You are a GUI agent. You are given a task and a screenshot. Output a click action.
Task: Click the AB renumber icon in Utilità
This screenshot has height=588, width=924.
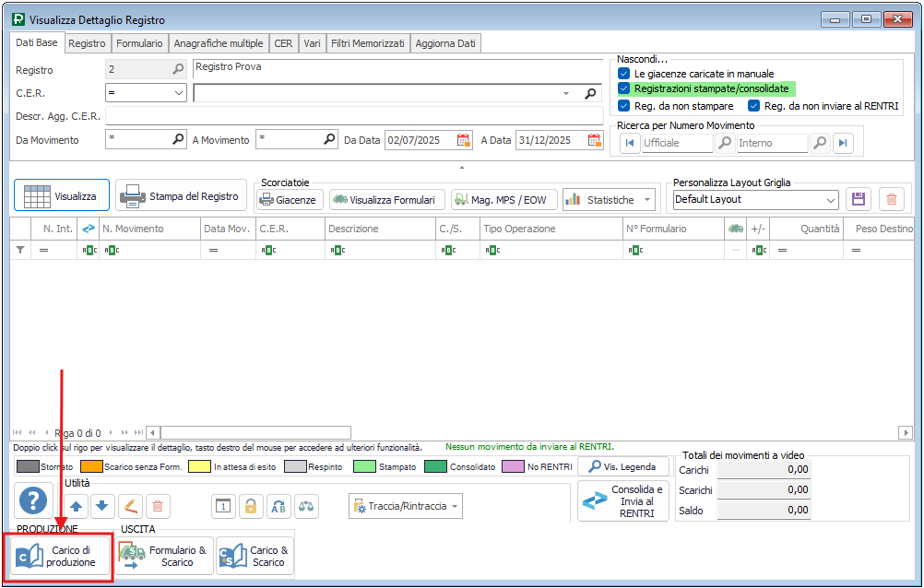tap(278, 506)
